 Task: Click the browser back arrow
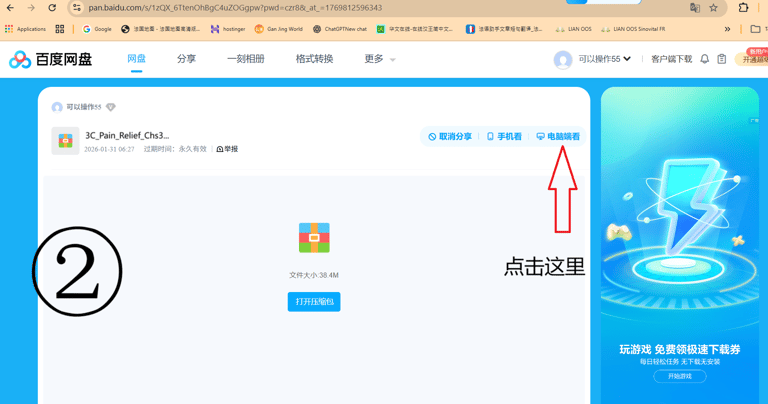click(x=10, y=8)
